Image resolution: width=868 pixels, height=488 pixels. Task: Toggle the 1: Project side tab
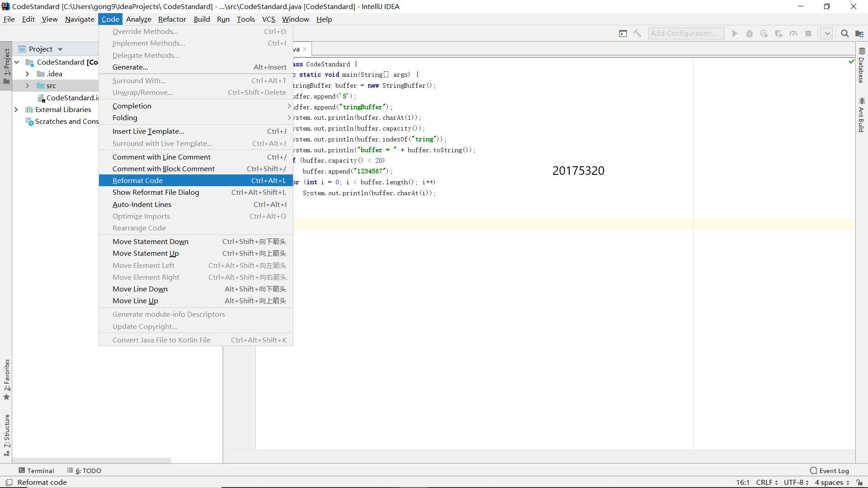(7, 66)
